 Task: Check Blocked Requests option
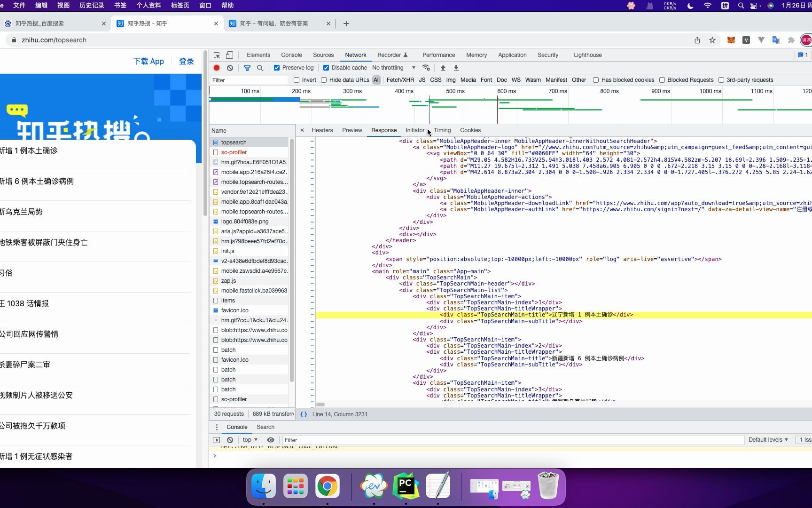[x=662, y=80]
